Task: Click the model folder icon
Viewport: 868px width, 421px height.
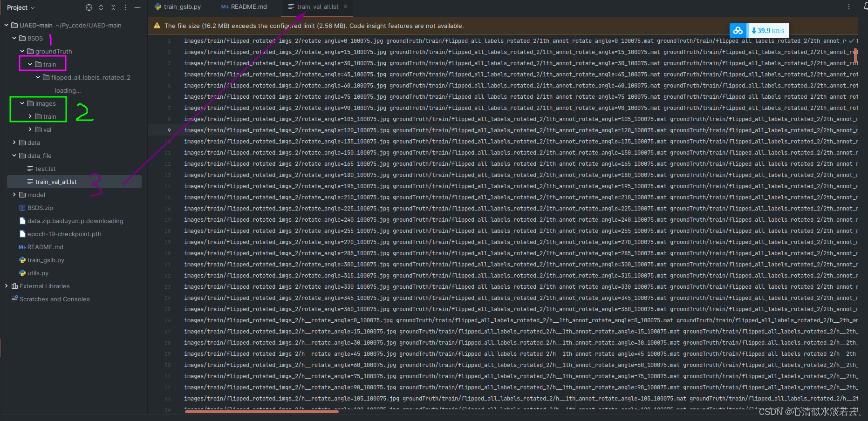Action: (22, 195)
